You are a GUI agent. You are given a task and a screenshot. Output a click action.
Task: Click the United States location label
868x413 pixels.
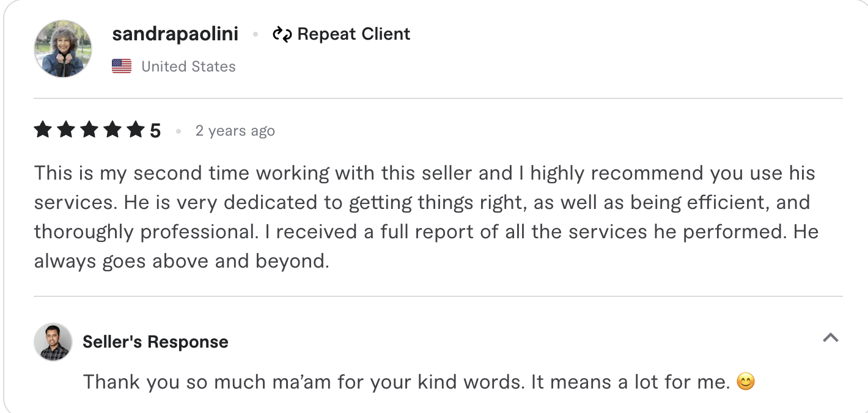click(x=188, y=66)
